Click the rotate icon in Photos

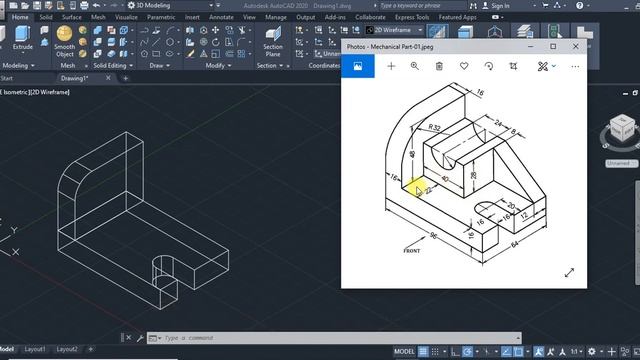(489, 66)
